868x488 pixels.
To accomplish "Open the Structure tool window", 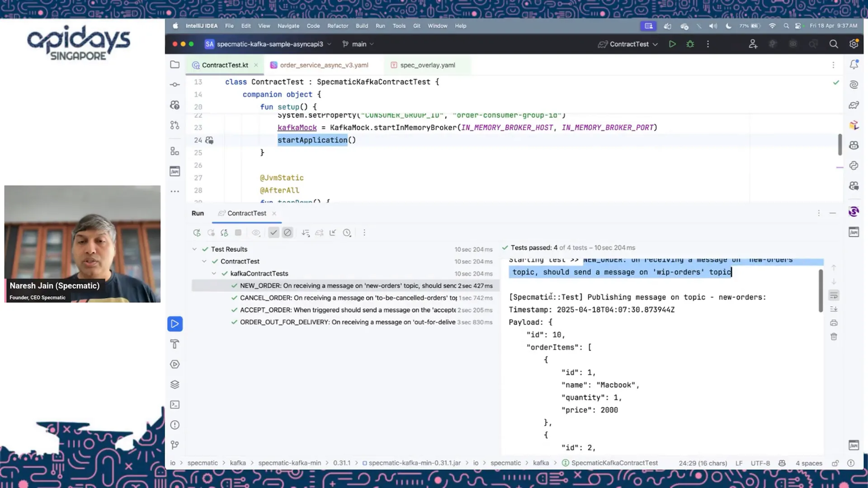I will pos(175,151).
